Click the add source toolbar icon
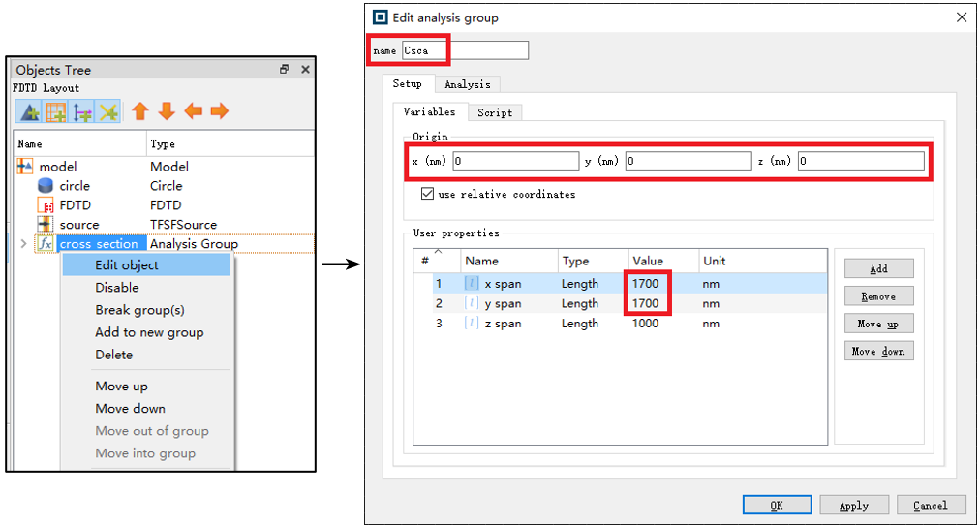 (82, 112)
